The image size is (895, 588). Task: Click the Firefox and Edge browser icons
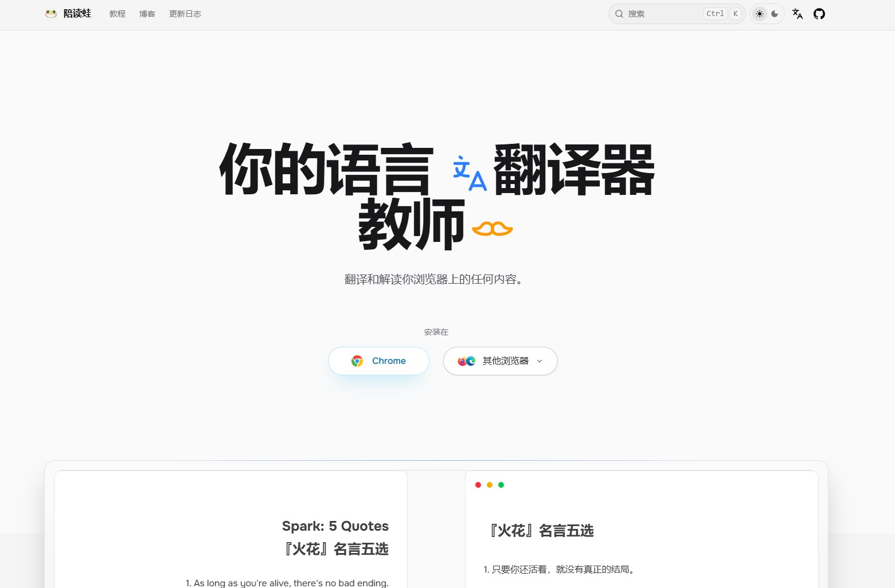coord(467,361)
